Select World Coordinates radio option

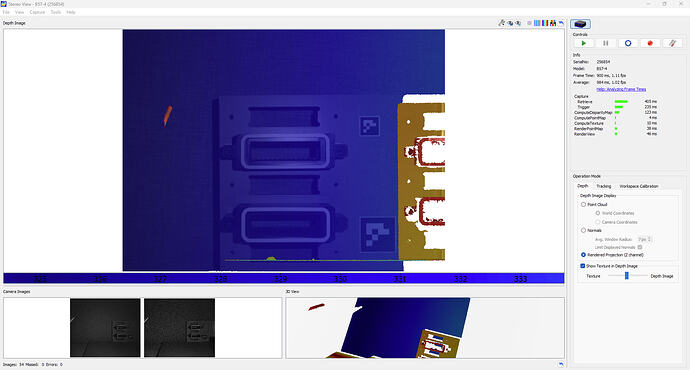tap(614, 213)
